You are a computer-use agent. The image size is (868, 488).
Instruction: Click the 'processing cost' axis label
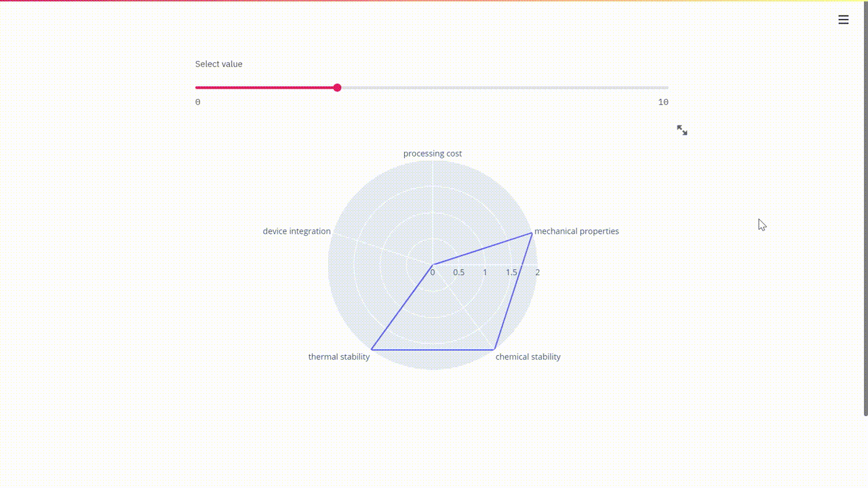(x=432, y=153)
